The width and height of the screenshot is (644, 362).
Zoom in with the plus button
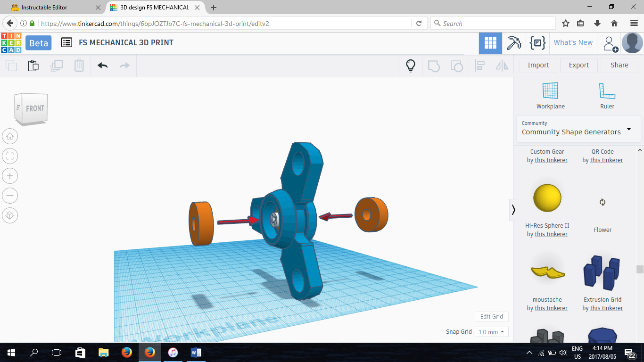pos(10,176)
